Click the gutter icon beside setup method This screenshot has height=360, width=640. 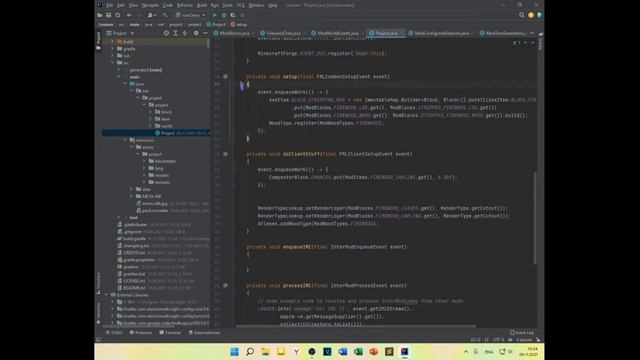click(x=225, y=76)
